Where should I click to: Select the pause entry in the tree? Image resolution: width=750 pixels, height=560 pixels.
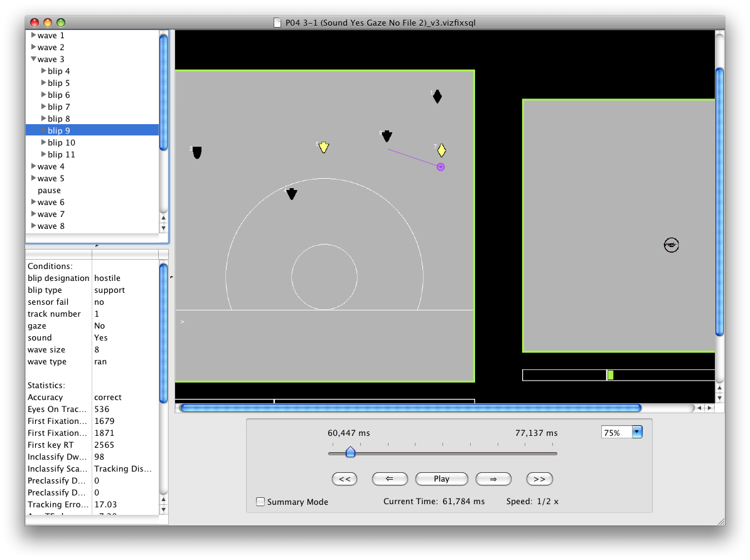(49, 190)
